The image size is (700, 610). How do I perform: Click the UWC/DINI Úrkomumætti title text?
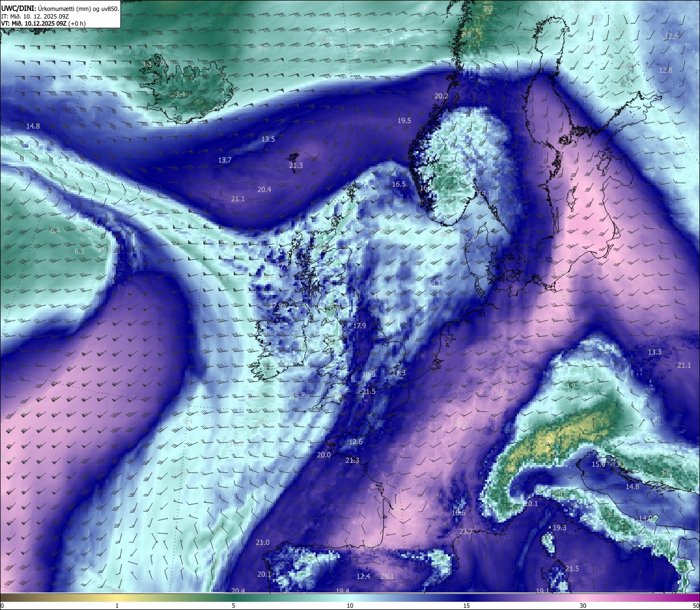[x=60, y=8]
